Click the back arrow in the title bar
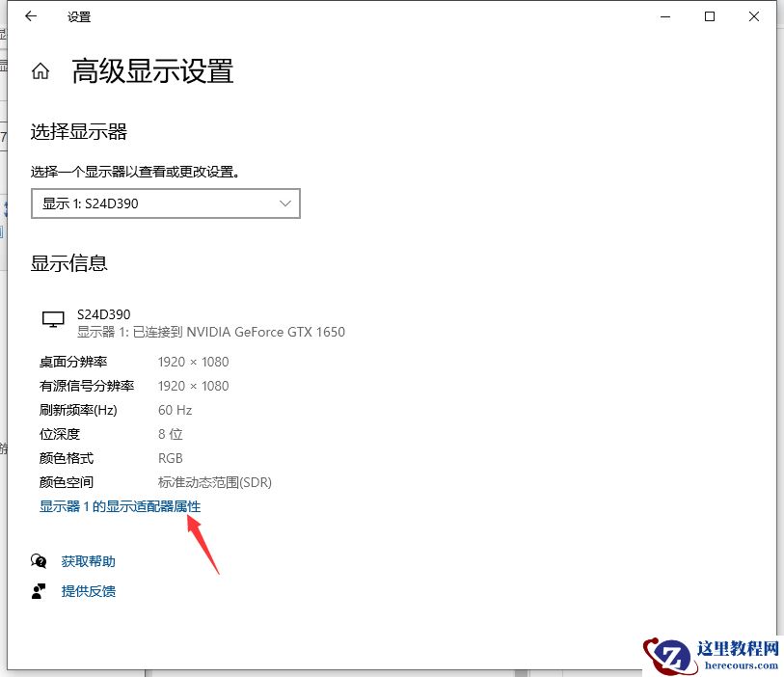784x677 pixels. [x=29, y=16]
